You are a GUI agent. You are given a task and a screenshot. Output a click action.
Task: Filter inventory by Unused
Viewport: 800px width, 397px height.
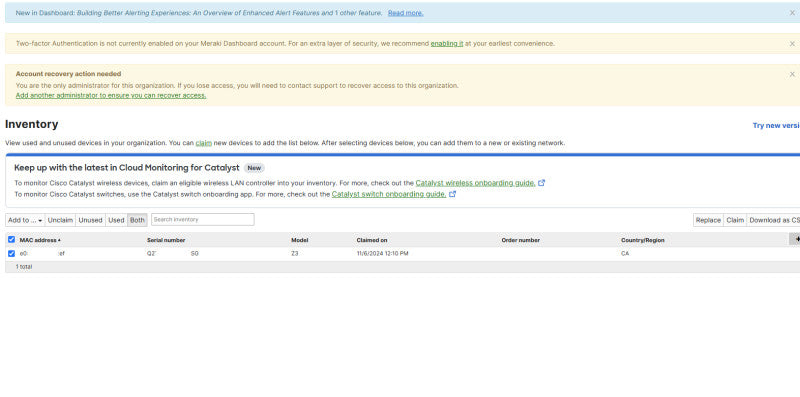pyautogui.click(x=90, y=220)
